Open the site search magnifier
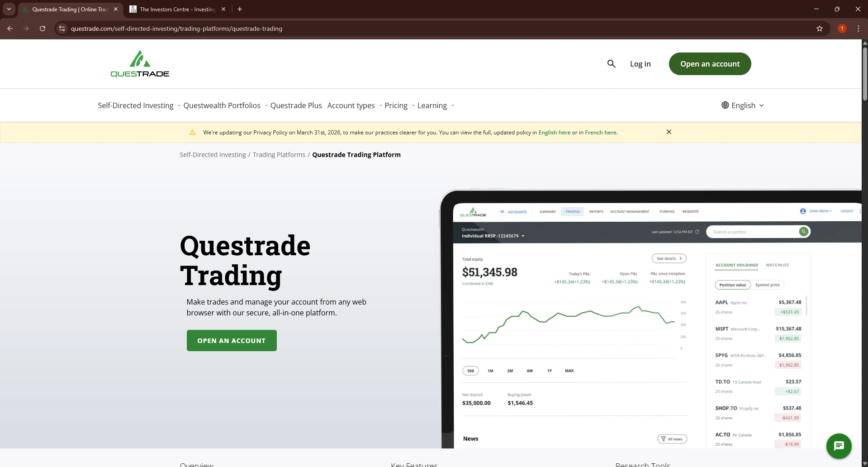 [x=611, y=64]
